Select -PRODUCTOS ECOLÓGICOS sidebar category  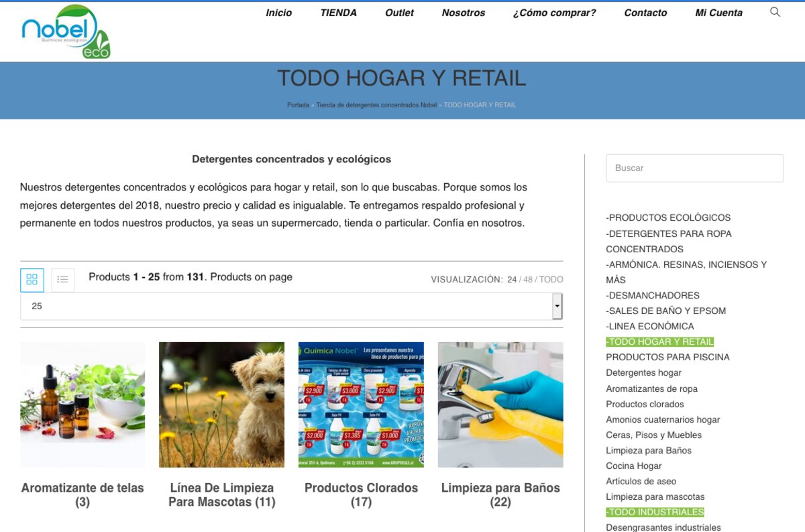pos(668,217)
